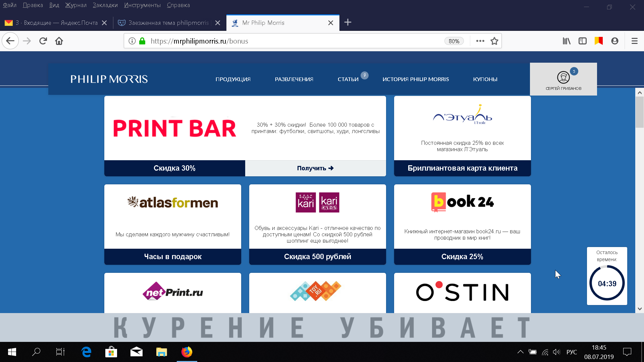The height and width of the screenshot is (362, 644).
Task: Open the Правка menu
Action: pos(33,5)
